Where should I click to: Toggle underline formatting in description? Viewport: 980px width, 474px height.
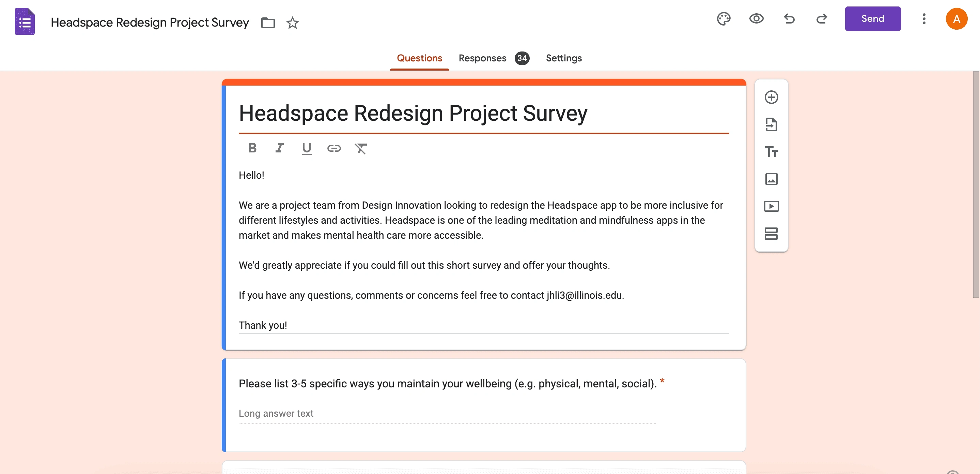point(307,148)
